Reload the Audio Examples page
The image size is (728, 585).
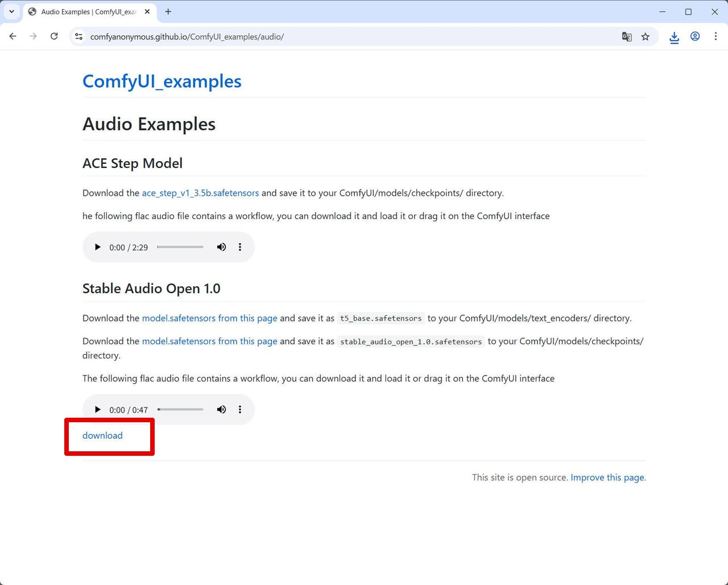click(x=54, y=36)
